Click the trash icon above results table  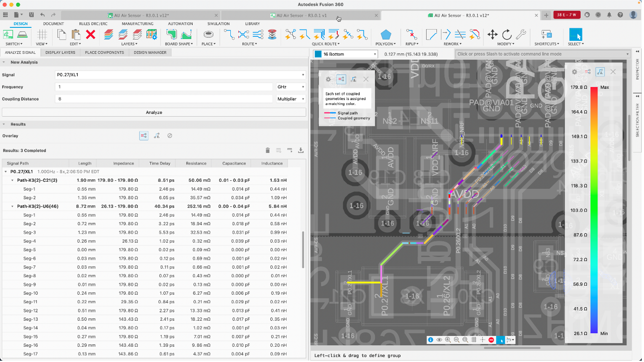coord(268,150)
